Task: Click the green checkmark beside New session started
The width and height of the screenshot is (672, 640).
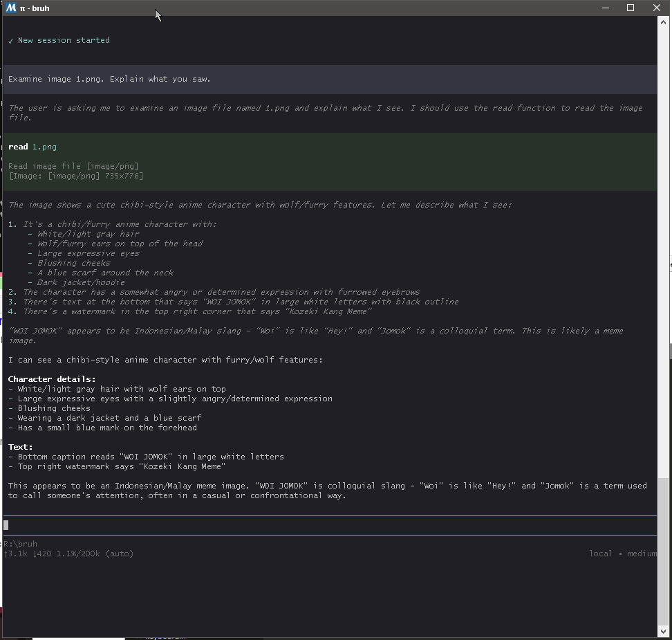Action: coord(10,41)
